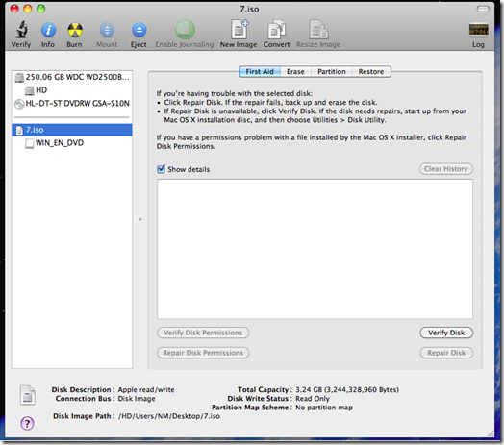
Task: Click the Verify Disk button
Action: (446, 333)
